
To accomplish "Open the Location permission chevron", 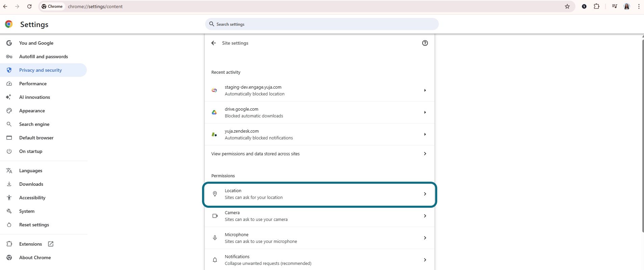I will click(425, 194).
